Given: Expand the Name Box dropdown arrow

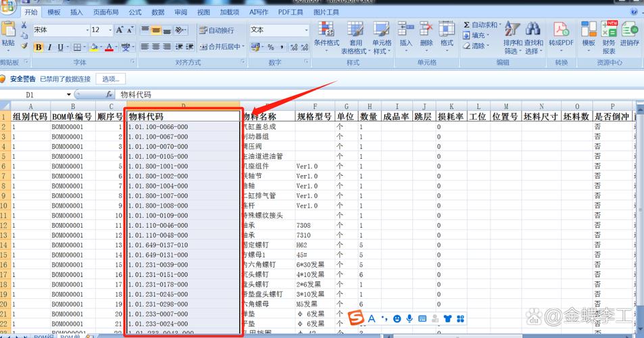Looking at the screenshot, I should pyautogui.click(x=69, y=95).
